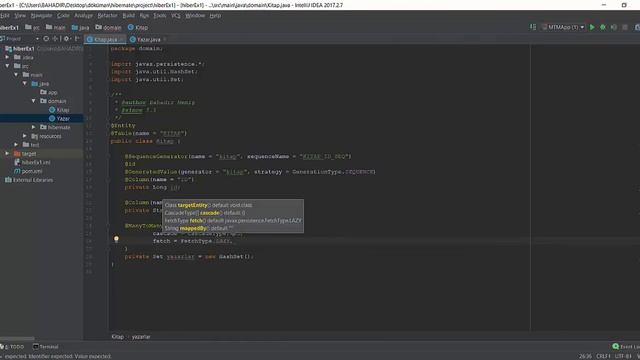Select pom.xml file in tree
Screen dimensions: 640x360
[29, 171]
